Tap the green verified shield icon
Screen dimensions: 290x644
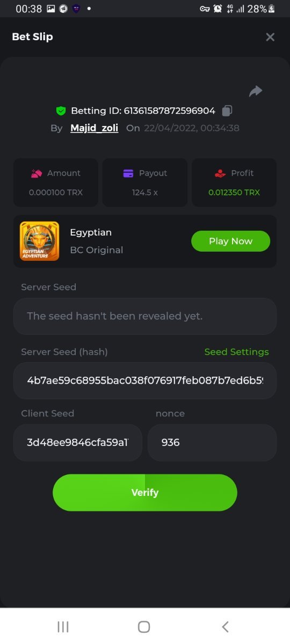coord(61,111)
